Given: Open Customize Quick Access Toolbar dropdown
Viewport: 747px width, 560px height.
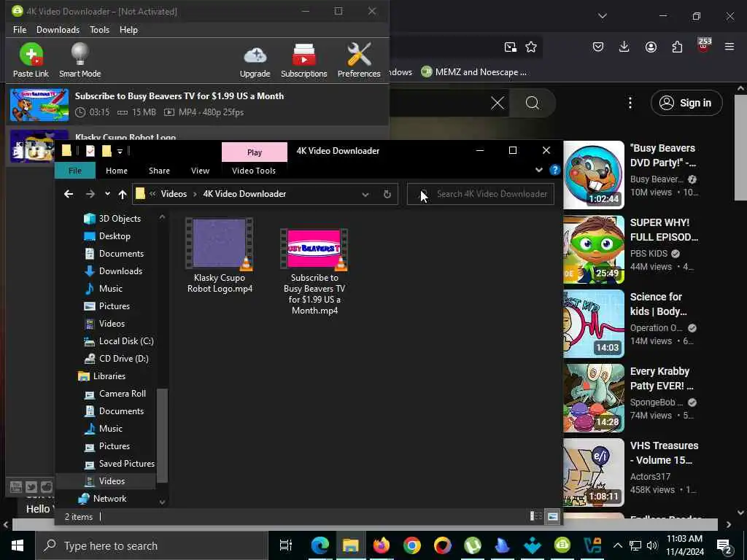Looking at the screenshot, I should [x=120, y=152].
